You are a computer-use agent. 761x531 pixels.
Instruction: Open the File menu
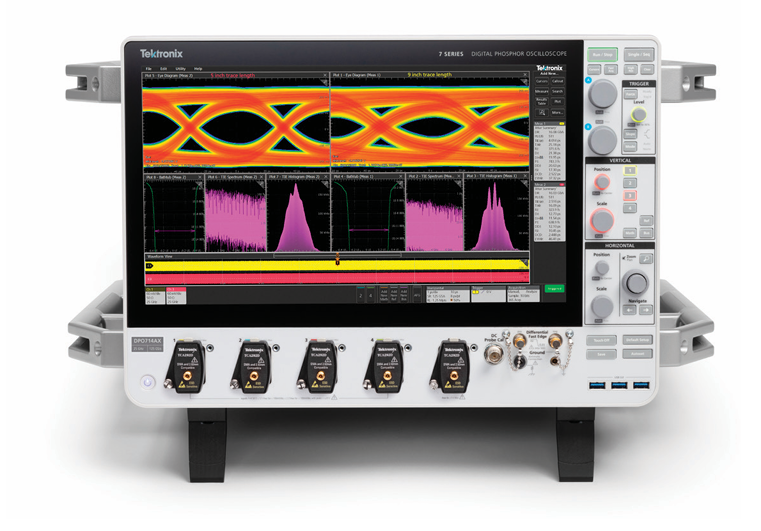click(148, 68)
